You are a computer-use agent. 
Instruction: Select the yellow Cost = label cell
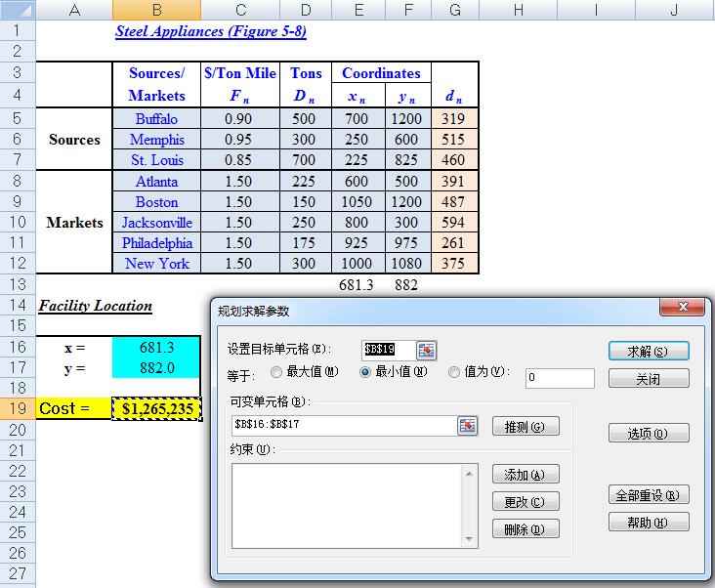74,409
